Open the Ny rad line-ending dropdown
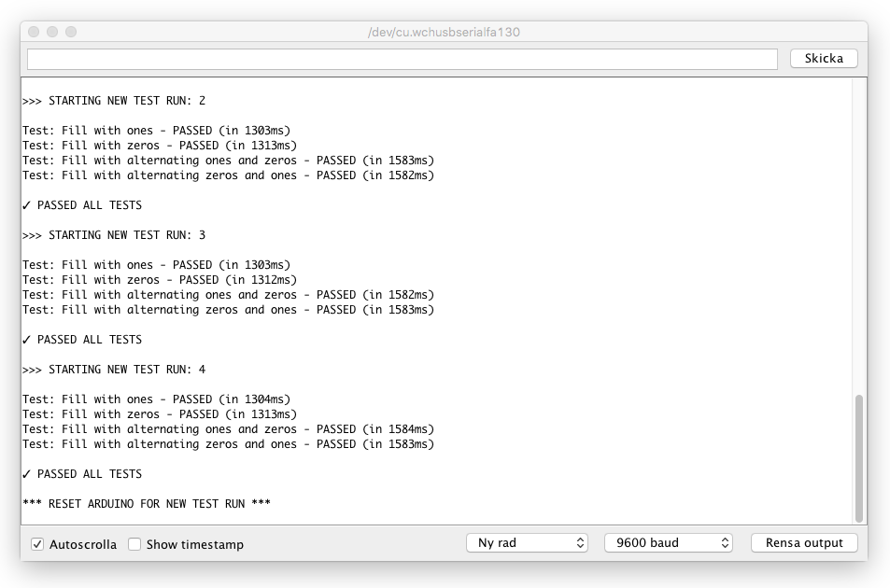 click(x=527, y=542)
